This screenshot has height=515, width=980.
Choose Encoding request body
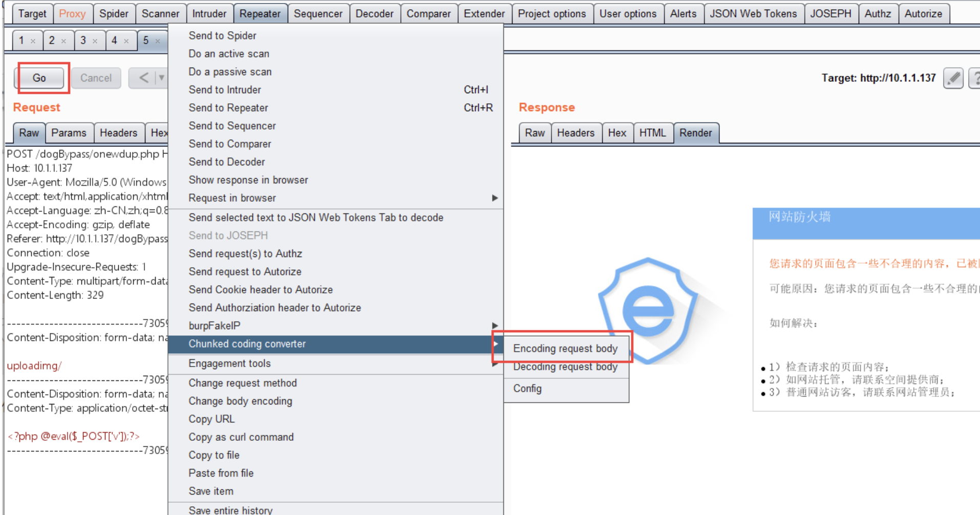pyautogui.click(x=566, y=349)
